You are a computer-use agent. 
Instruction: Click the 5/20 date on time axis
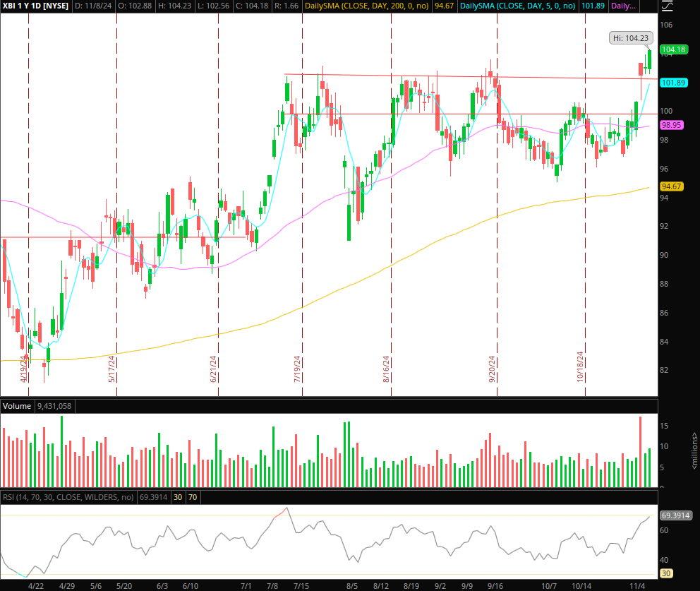click(x=124, y=586)
